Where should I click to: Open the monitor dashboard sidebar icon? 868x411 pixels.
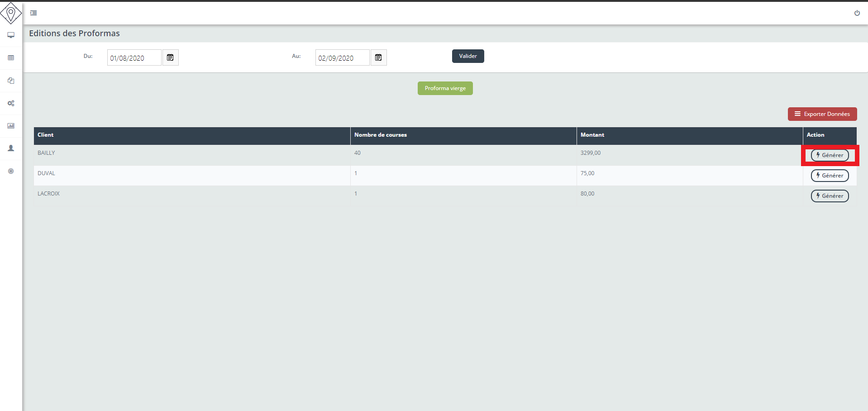coord(11,35)
